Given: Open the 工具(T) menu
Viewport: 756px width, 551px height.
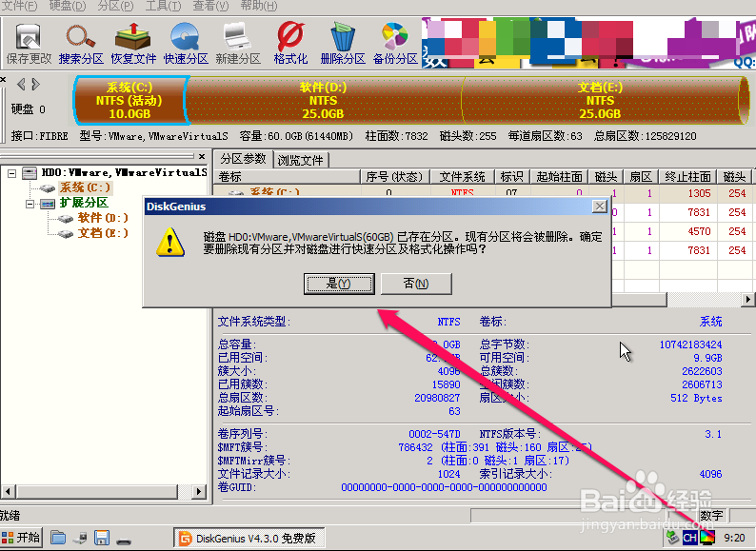Looking at the screenshot, I should click(x=163, y=6).
